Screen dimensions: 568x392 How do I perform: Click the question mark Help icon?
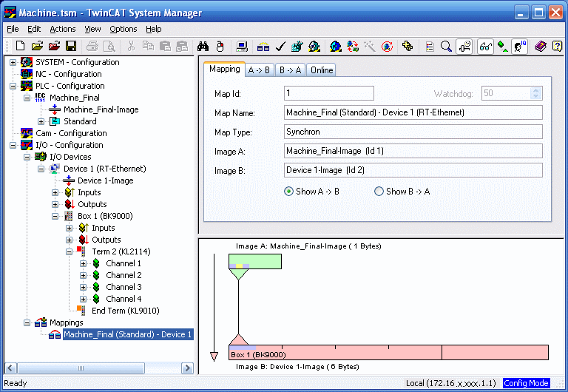point(557,46)
